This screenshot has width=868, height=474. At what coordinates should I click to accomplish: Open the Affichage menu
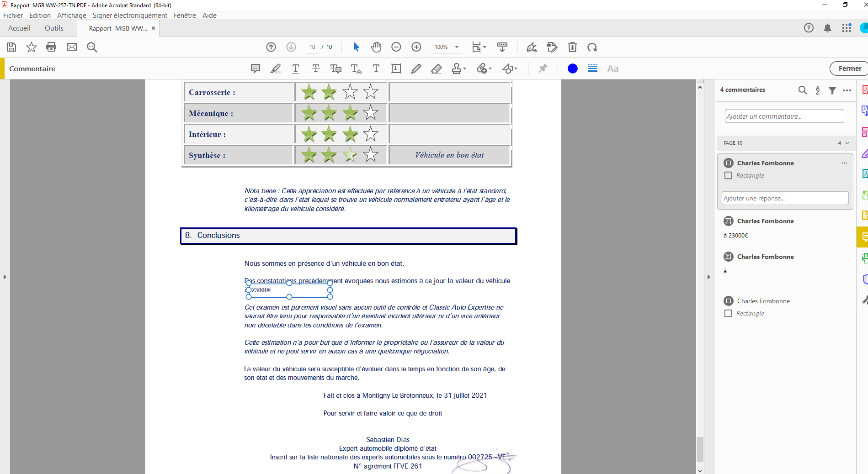point(72,16)
